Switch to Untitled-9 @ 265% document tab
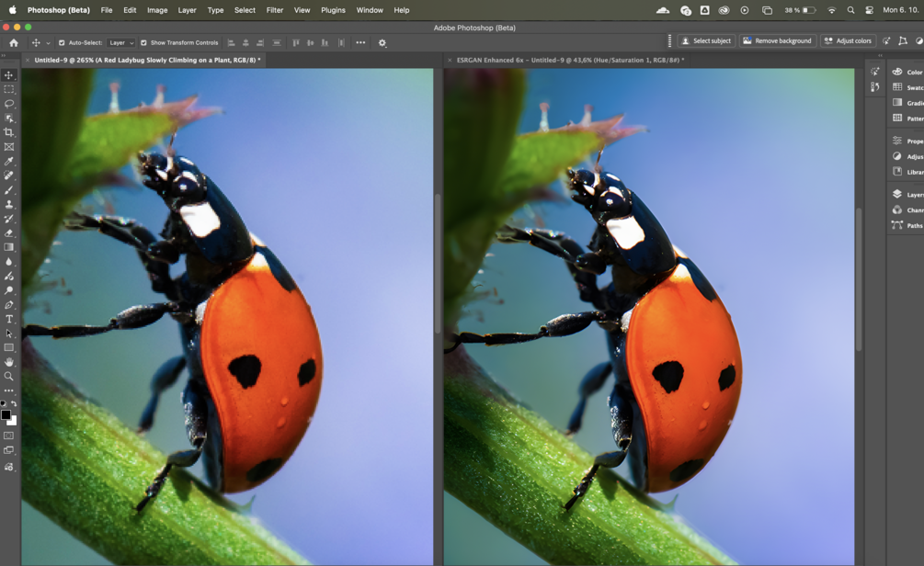924x566 pixels. (147, 60)
